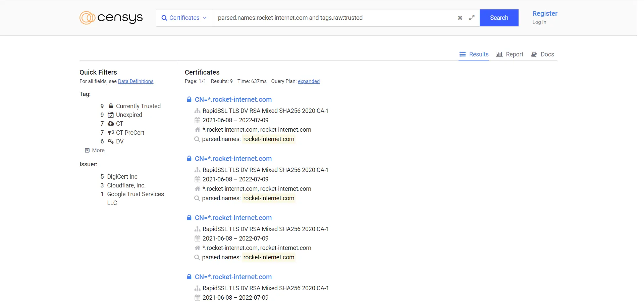The width and height of the screenshot is (644, 303).
Task: Clear the search query with X icon
Action: 460,18
